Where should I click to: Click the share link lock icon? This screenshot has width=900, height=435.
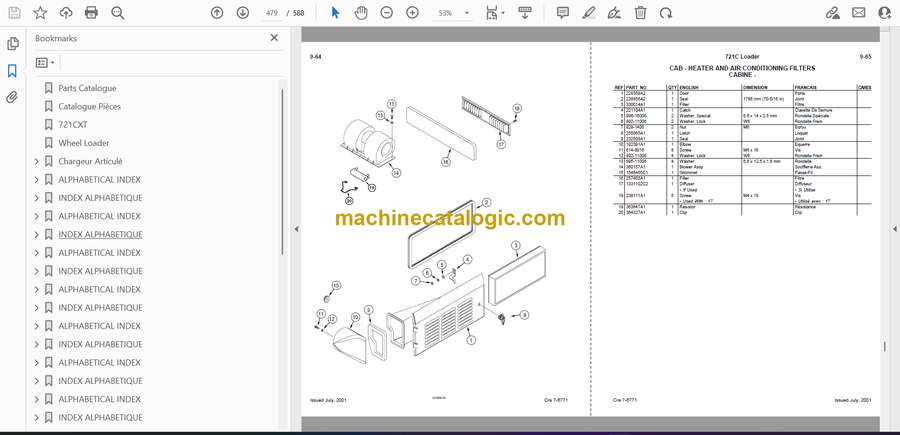pyautogui.click(x=832, y=13)
